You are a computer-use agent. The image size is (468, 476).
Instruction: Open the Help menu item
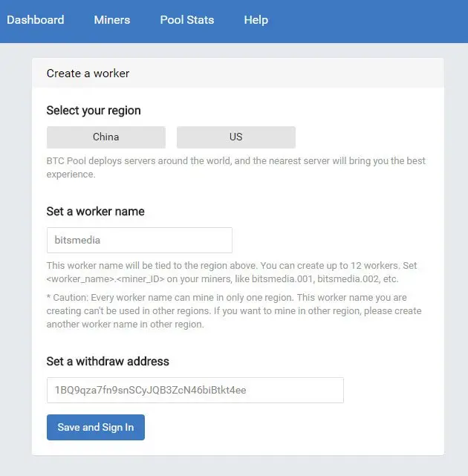click(256, 20)
